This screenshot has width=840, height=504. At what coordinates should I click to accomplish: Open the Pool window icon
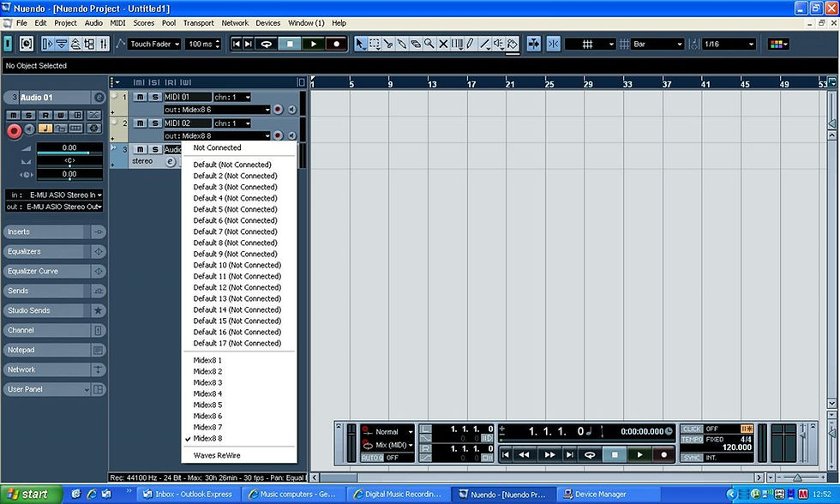pyautogui.click(x=89, y=44)
